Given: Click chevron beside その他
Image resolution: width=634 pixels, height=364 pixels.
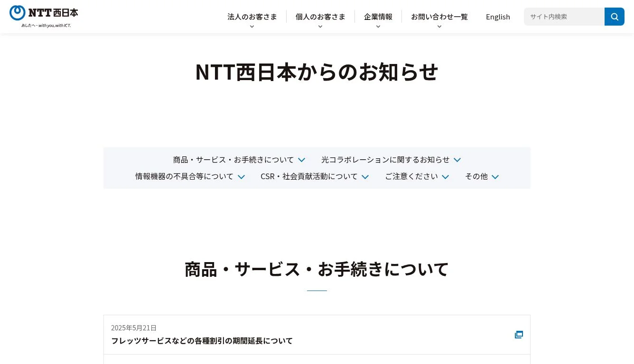Looking at the screenshot, I should [495, 177].
